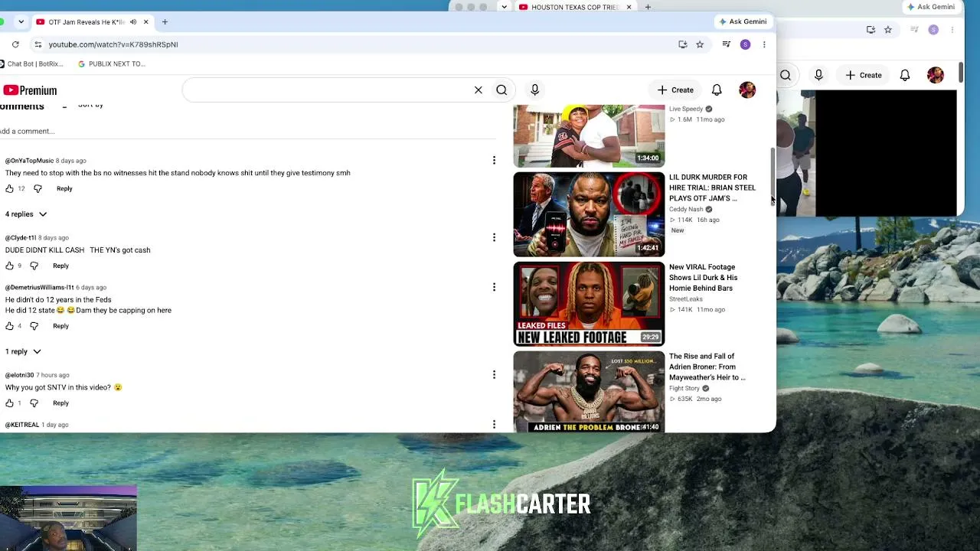Click the search magnifier in the back window
The width and height of the screenshot is (980, 551).
pos(786,75)
